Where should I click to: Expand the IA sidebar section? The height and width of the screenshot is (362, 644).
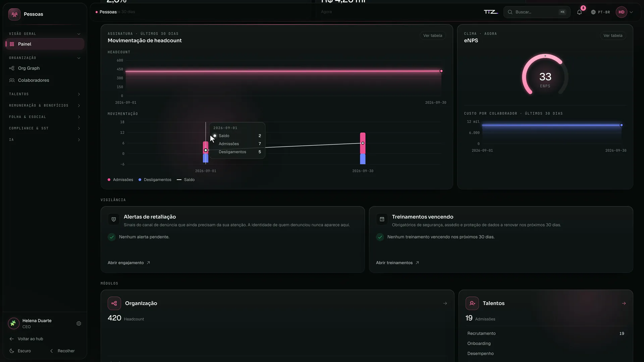pos(45,140)
